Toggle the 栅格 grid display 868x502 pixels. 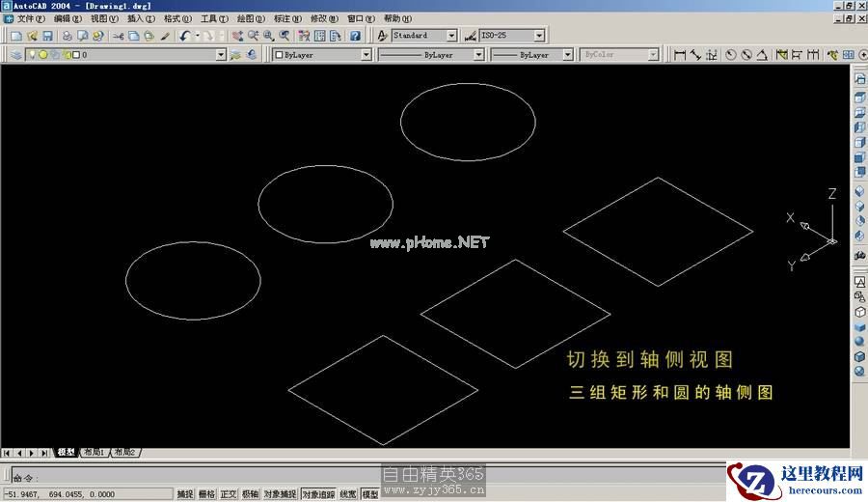pyautogui.click(x=206, y=493)
